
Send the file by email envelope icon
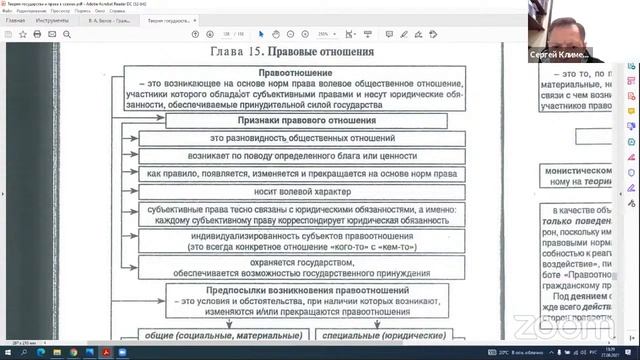pyautogui.click(x=52, y=35)
